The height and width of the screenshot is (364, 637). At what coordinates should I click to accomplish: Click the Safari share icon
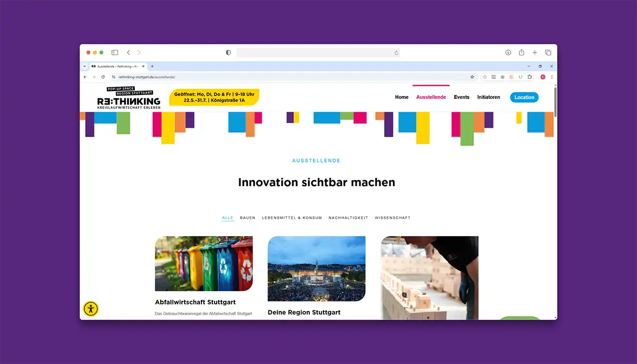[521, 52]
